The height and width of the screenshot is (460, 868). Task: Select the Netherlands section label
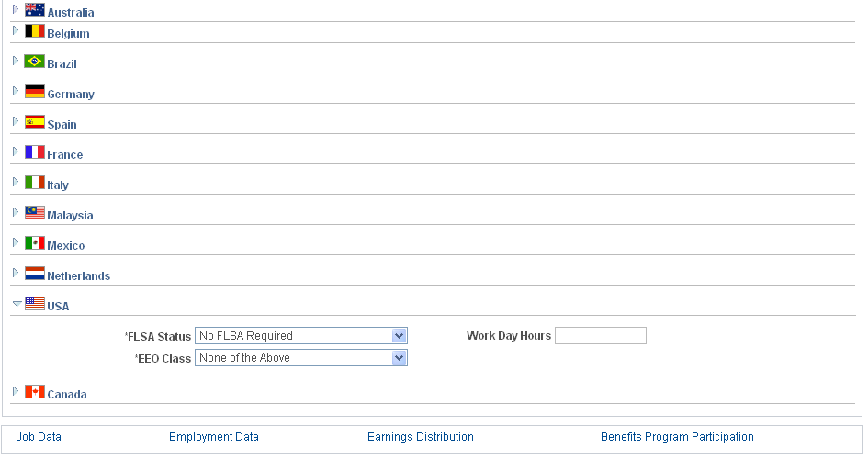click(x=79, y=276)
